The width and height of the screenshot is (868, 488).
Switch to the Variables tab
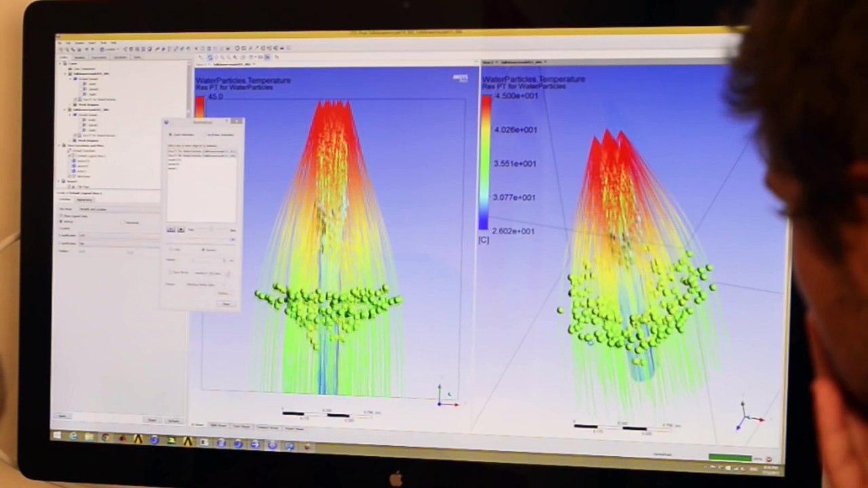(x=79, y=57)
